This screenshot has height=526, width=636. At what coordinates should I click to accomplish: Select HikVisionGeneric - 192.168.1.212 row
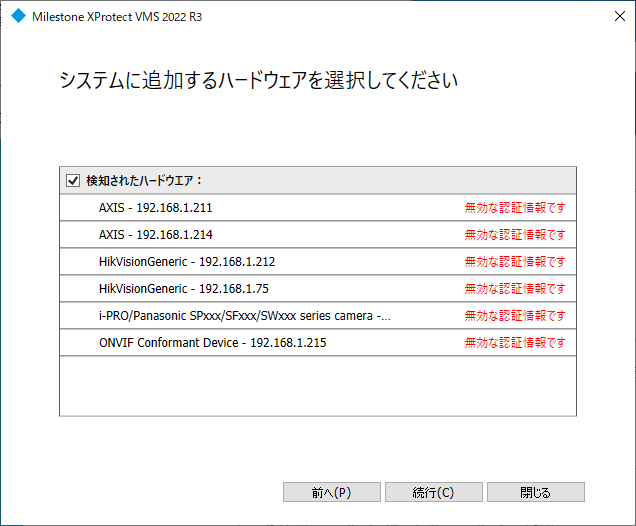tap(318, 262)
